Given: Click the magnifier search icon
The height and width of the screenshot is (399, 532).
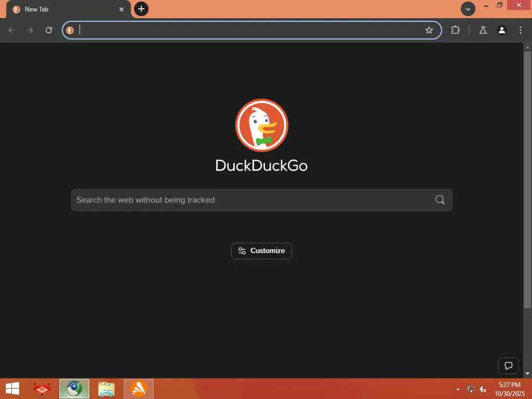Looking at the screenshot, I should click(x=440, y=200).
